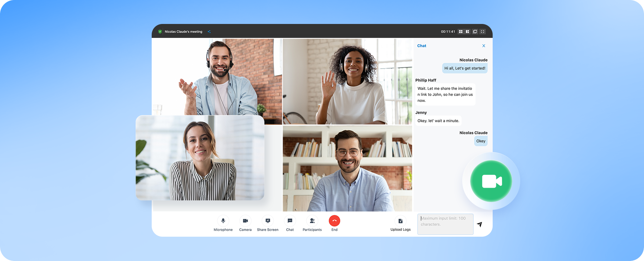The image size is (644, 261).
Task: Click the floating window mode icon
Action: click(x=475, y=31)
